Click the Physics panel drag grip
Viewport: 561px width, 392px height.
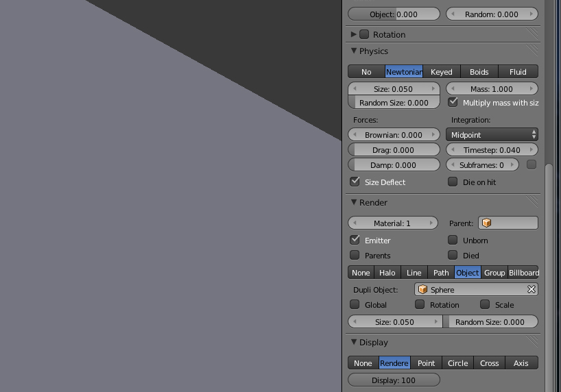tap(532, 51)
